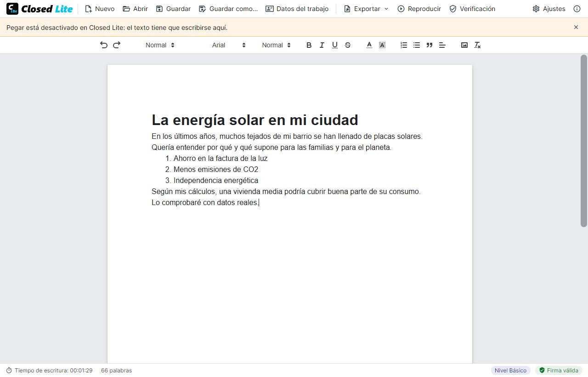Click the Closed Lite logo
588x377 pixels.
pos(40,9)
